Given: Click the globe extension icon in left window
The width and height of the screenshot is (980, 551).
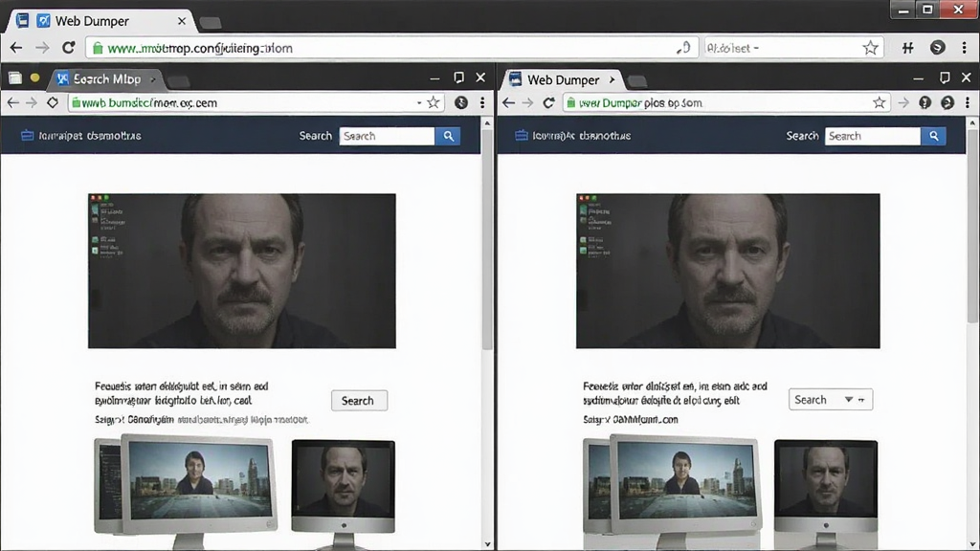Looking at the screenshot, I should (461, 102).
